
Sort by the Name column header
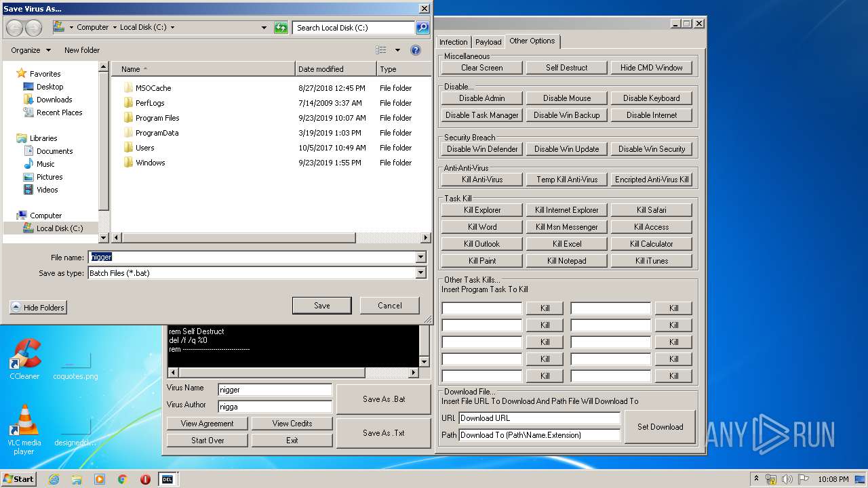(x=203, y=69)
